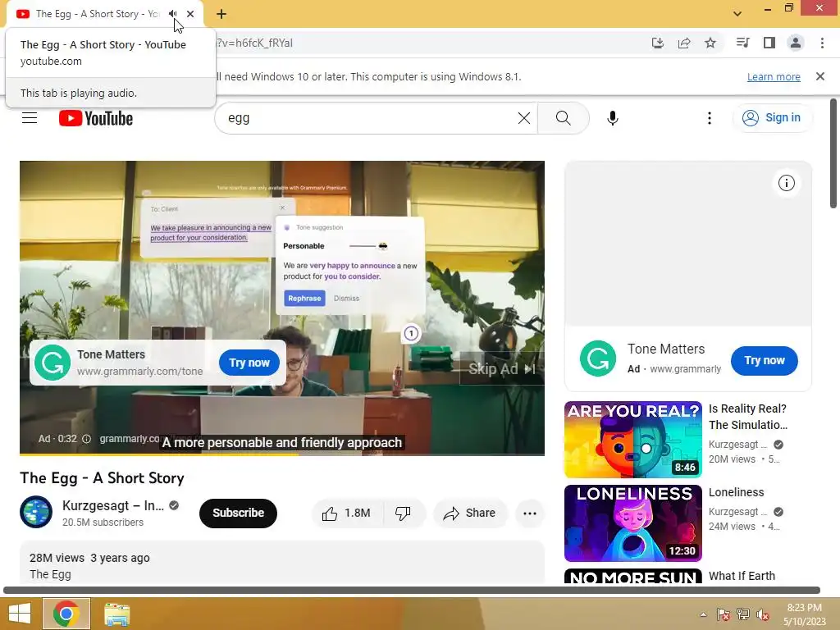Go to YouTube home via logo
This screenshot has width=840, height=630.
(96, 118)
